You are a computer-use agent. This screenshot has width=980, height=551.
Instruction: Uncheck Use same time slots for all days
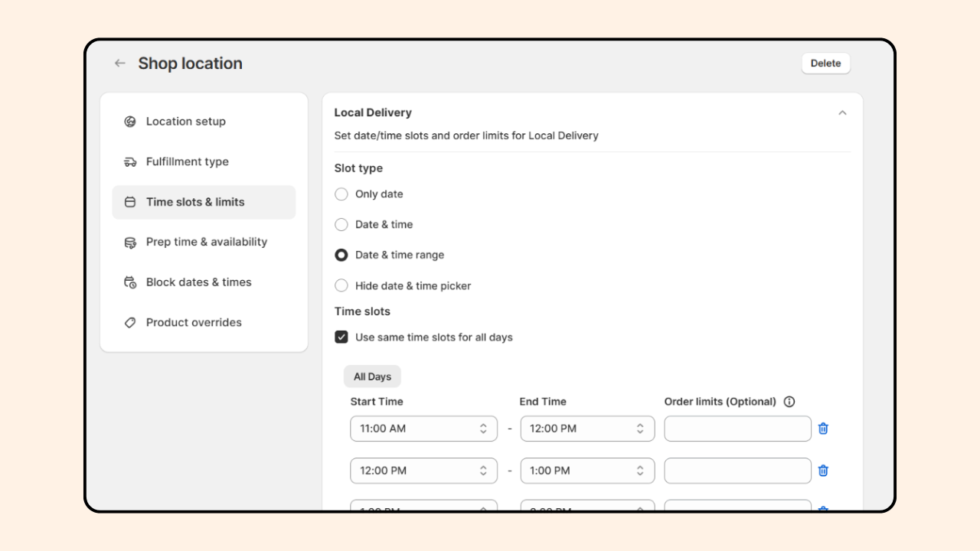point(341,337)
